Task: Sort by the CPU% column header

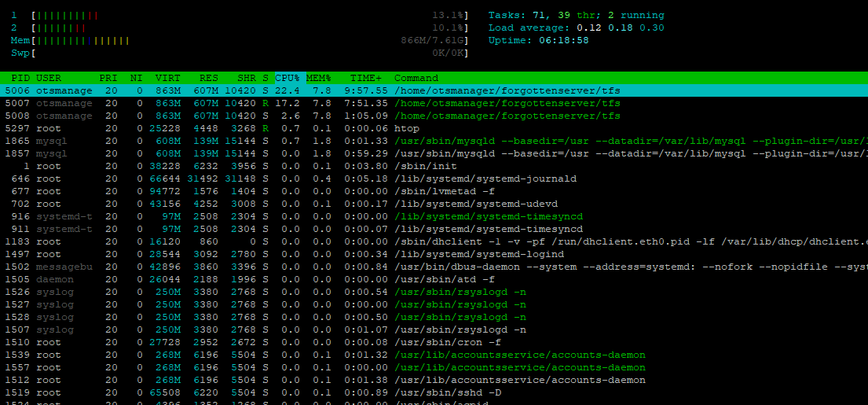Action: click(288, 78)
